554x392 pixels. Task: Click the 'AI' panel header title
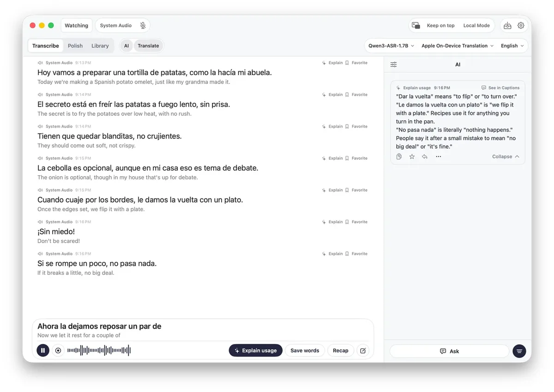[458, 65]
